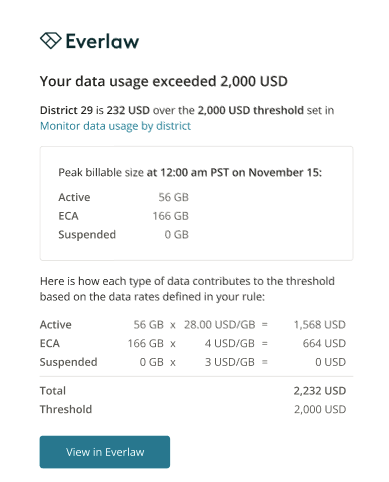The width and height of the screenshot is (389, 482).
Task: Select the data usage exceeded 2,000 USD heading
Action: [x=164, y=81]
